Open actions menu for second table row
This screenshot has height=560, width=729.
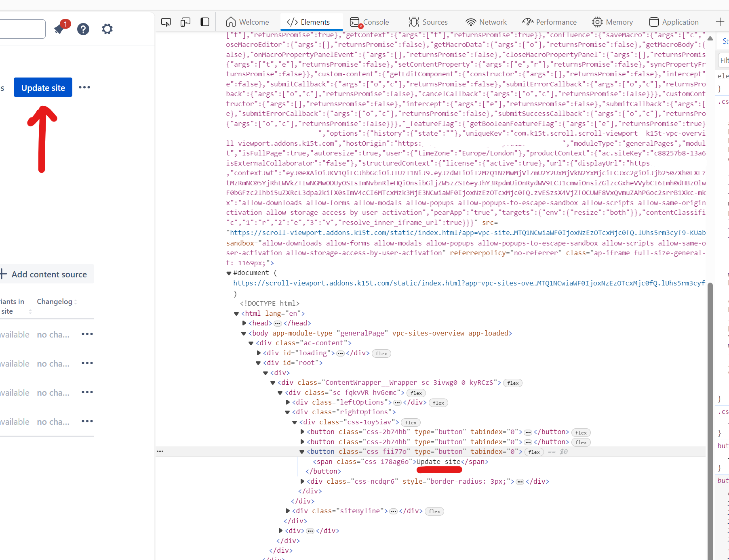tap(87, 363)
